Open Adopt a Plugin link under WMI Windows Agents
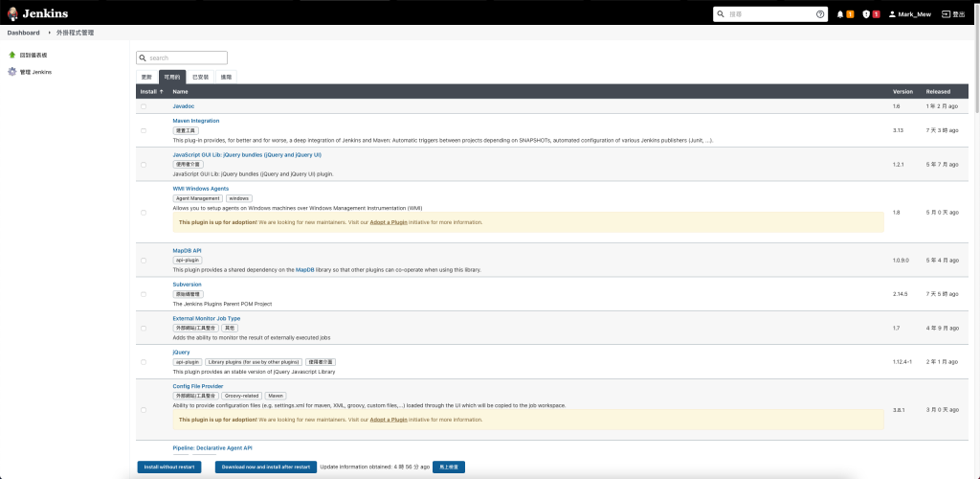The height and width of the screenshot is (479, 980). tap(389, 222)
